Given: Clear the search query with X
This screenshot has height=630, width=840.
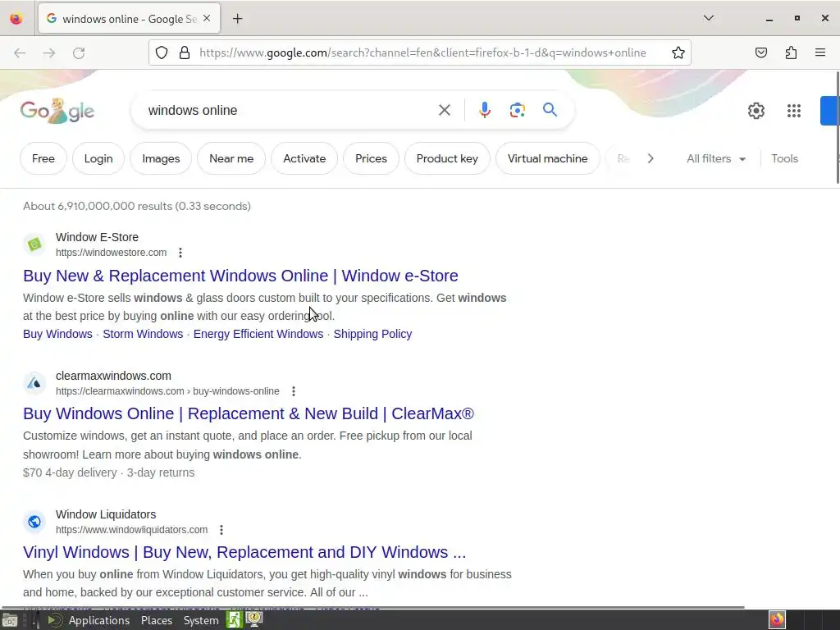Looking at the screenshot, I should (444, 111).
